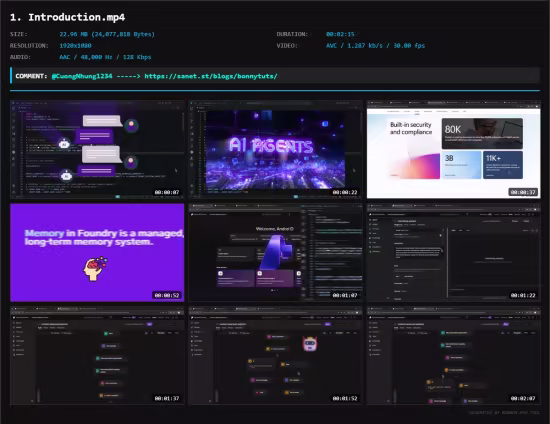Click the SIZE: label
Screen dimensions: 550x424
pyautogui.click(x=19, y=34)
